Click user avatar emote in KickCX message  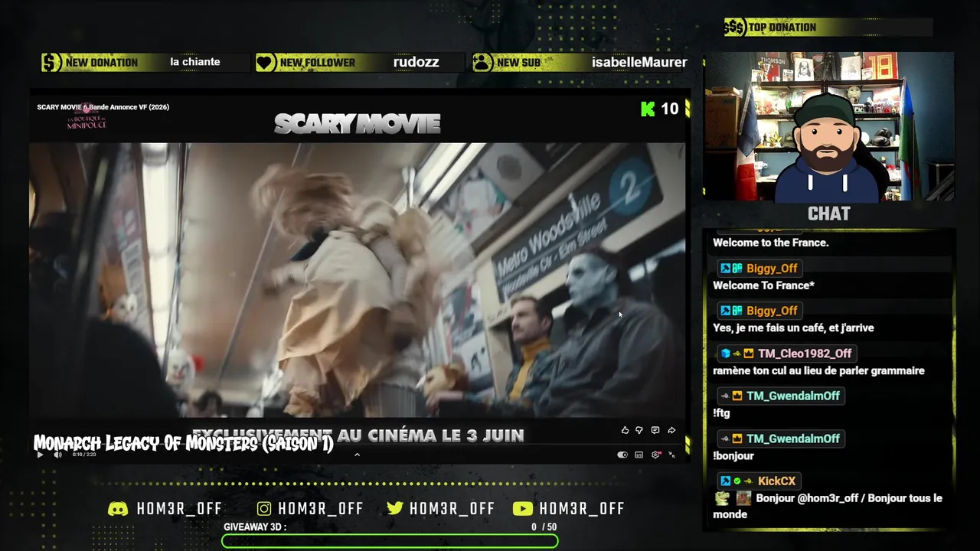pyautogui.click(x=743, y=498)
